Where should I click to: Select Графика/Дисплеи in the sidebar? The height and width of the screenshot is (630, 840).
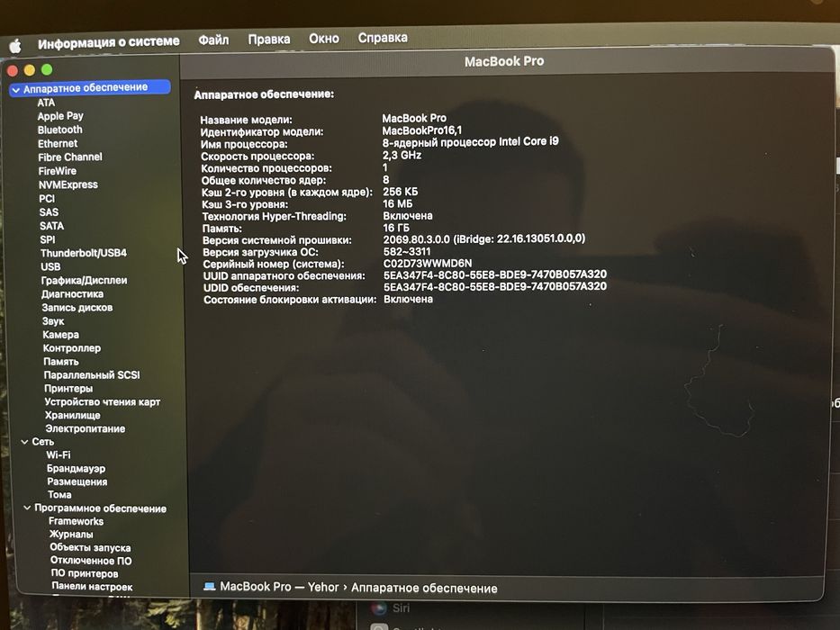tap(84, 280)
